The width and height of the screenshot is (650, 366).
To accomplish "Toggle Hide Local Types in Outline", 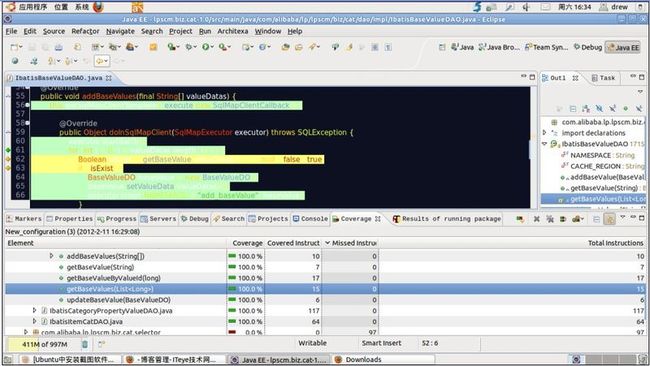I will point(638,109).
